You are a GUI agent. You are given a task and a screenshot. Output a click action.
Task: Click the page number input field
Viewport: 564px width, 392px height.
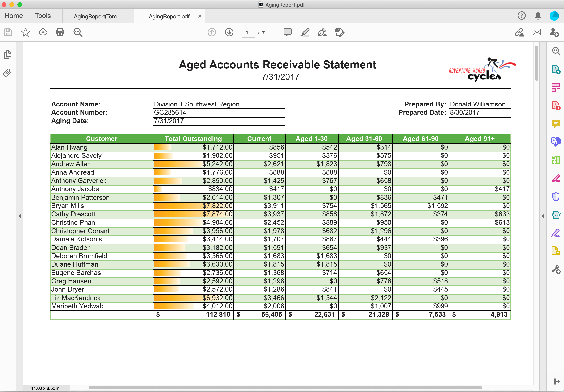pyautogui.click(x=248, y=32)
